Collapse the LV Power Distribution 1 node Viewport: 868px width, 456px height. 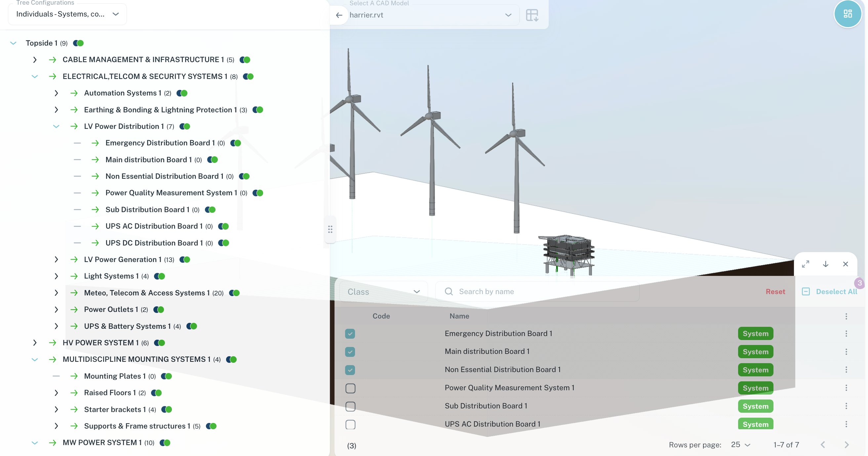pyautogui.click(x=56, y=127)
